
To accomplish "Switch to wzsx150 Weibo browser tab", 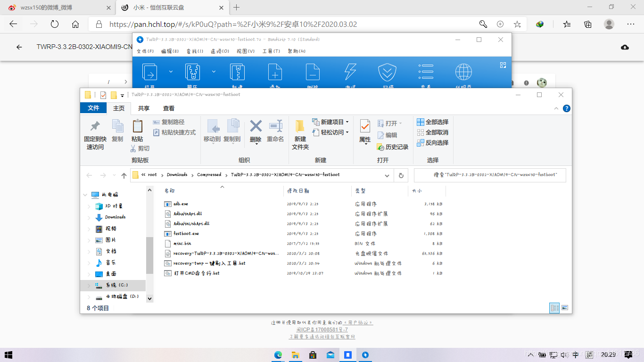I will click(x=58, y=8).
